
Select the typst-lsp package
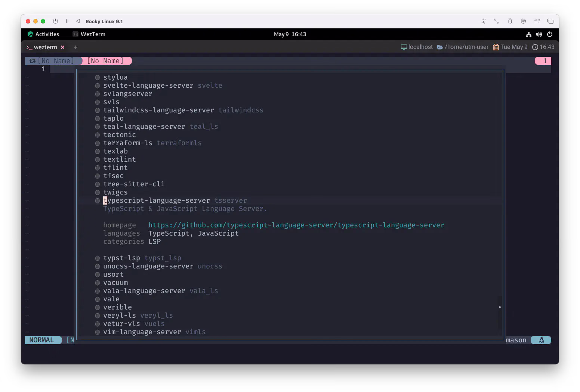pos(121,258)
